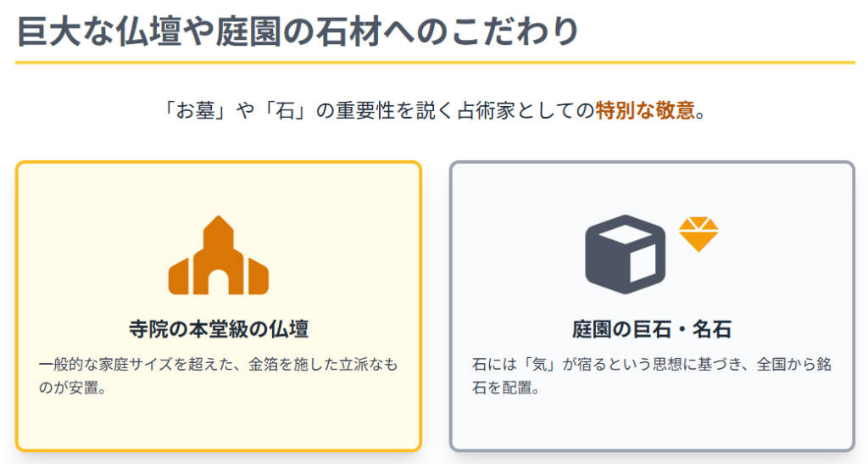Select the highlighted text 特別な敬意
Screen dimensions: 868x464
coord(645,110)
